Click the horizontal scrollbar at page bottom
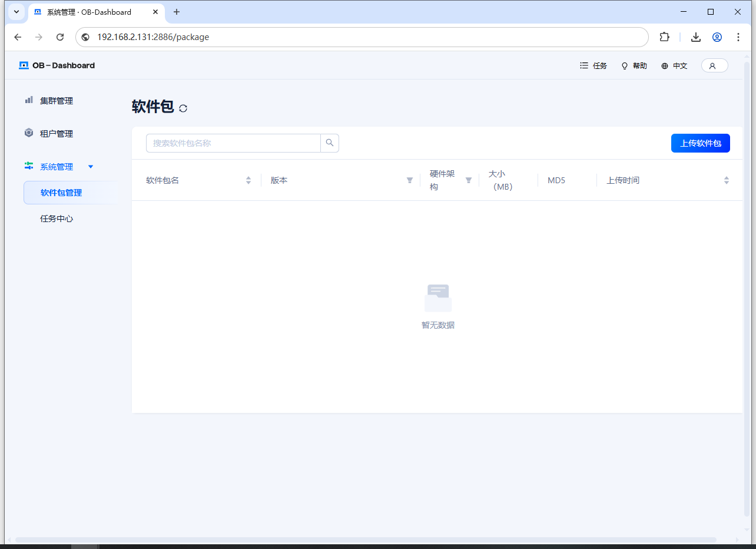 click(x=365, y=540)
